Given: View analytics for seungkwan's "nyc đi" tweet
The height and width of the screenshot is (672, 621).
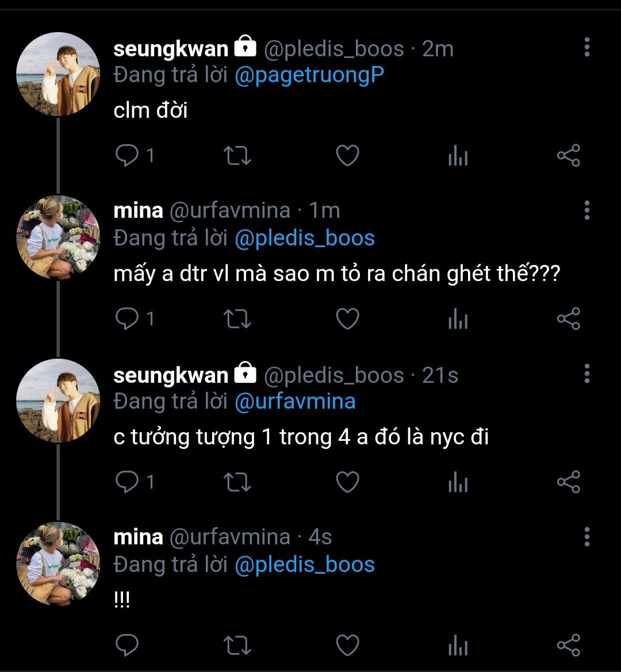Looking at the screenshot, I should pos(458,482).
